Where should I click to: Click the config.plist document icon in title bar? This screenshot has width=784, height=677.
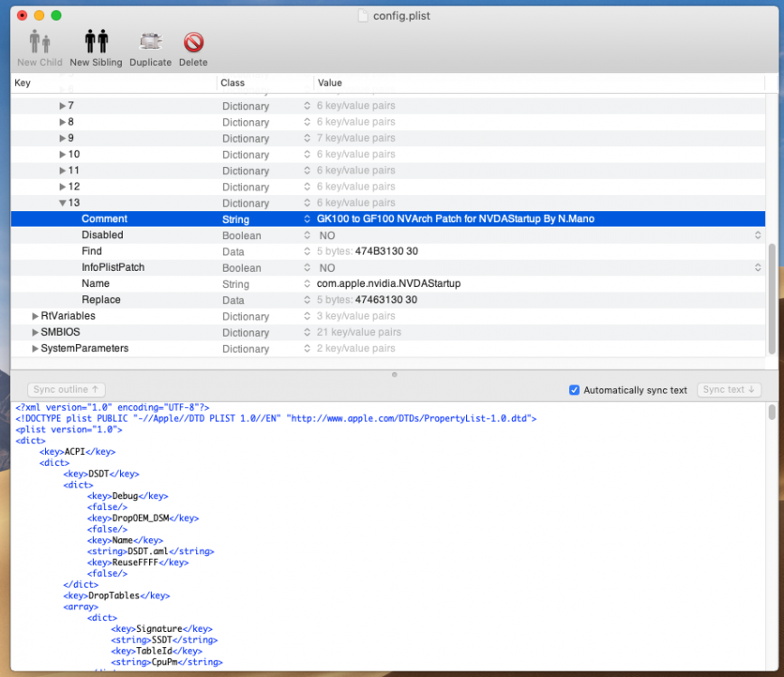pyautogui.click(x=363, y=15)
